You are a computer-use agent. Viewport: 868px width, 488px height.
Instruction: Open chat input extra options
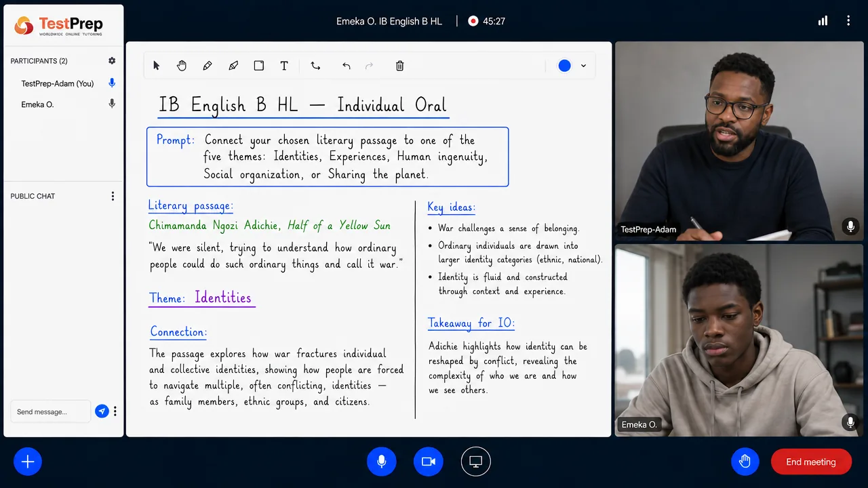tap(115, 411)
